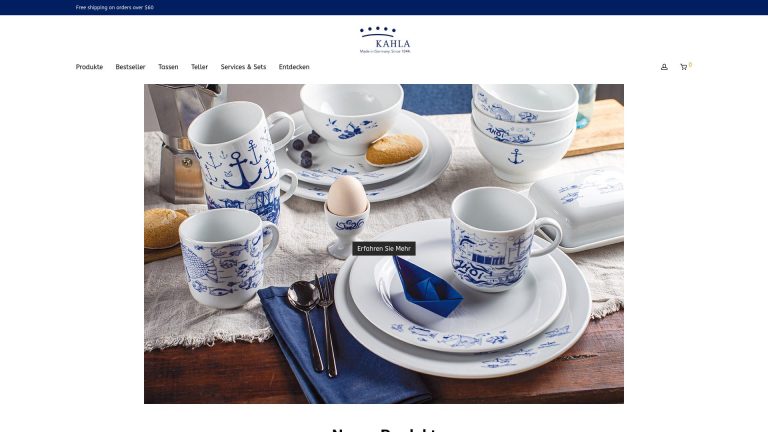Go home via the KAHLA logo

384,40
